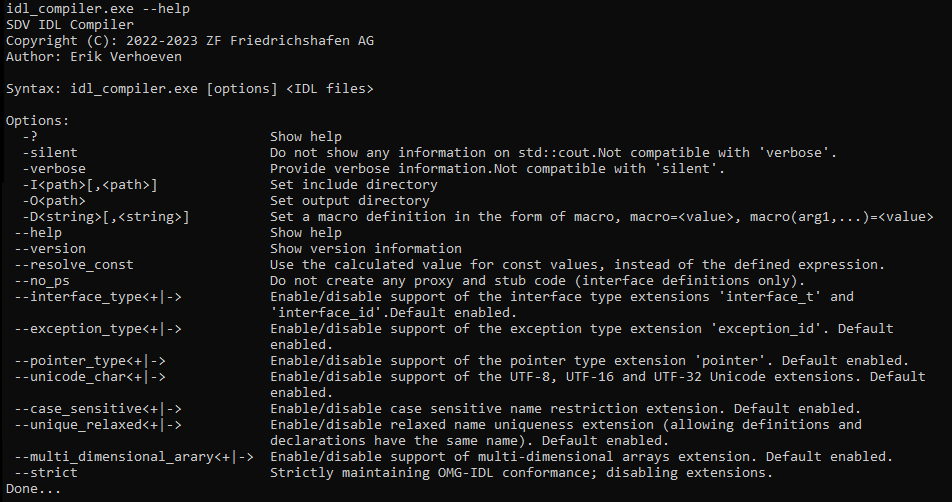Image resolution: width=952 pixels, height=502 pixels.
Task: Click the '--exception_type<+|->' option
Action: pyautogui.click(x=98, y=329)
